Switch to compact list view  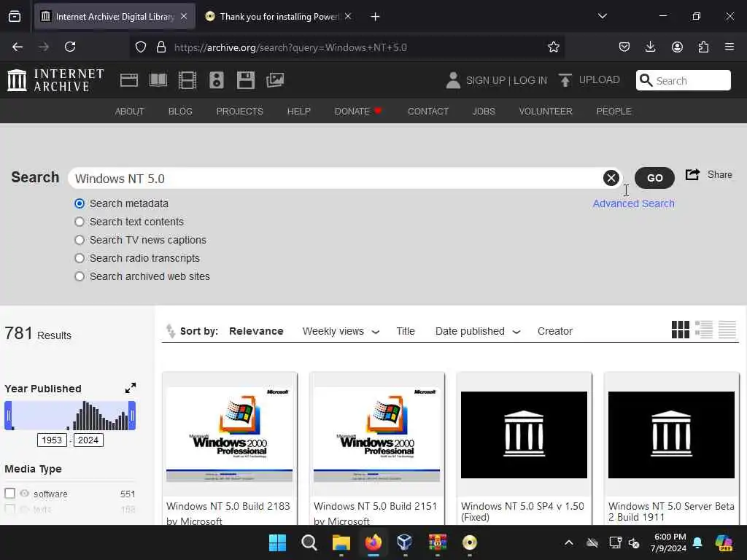coord(727,330)
